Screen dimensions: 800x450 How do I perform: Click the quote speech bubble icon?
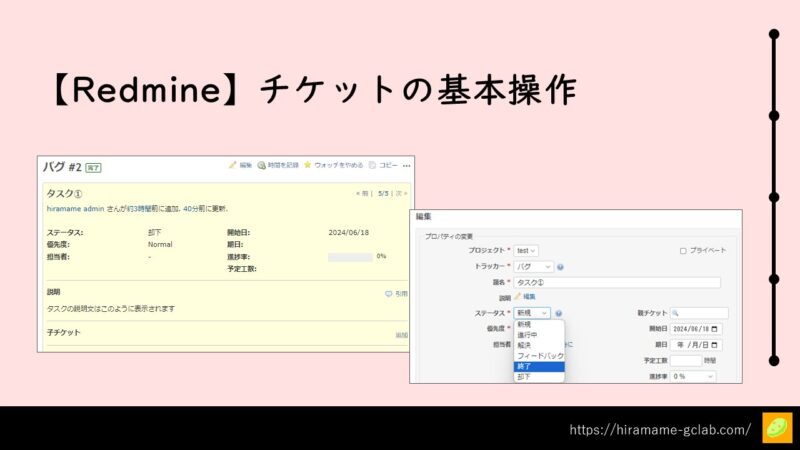(x=388, y=294)
